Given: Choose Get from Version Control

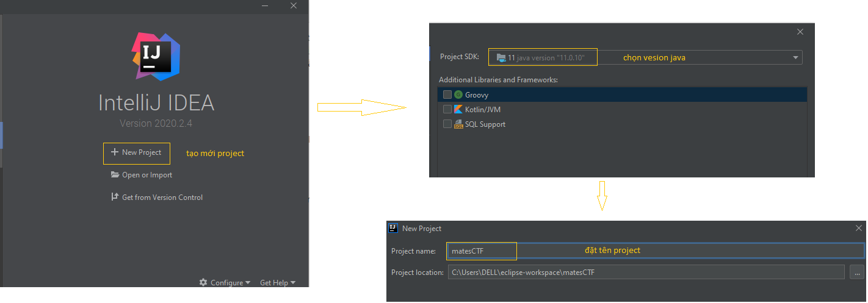Looking at the screenshot, I should click(x=162, y=198).
